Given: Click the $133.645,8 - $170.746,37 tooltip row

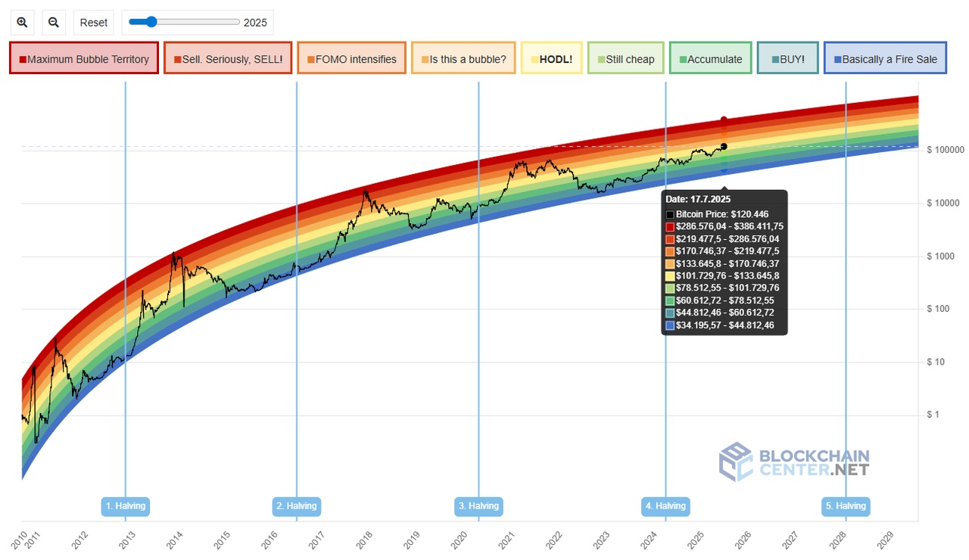Looking at the screenshot, I should (x=722, y=263).
